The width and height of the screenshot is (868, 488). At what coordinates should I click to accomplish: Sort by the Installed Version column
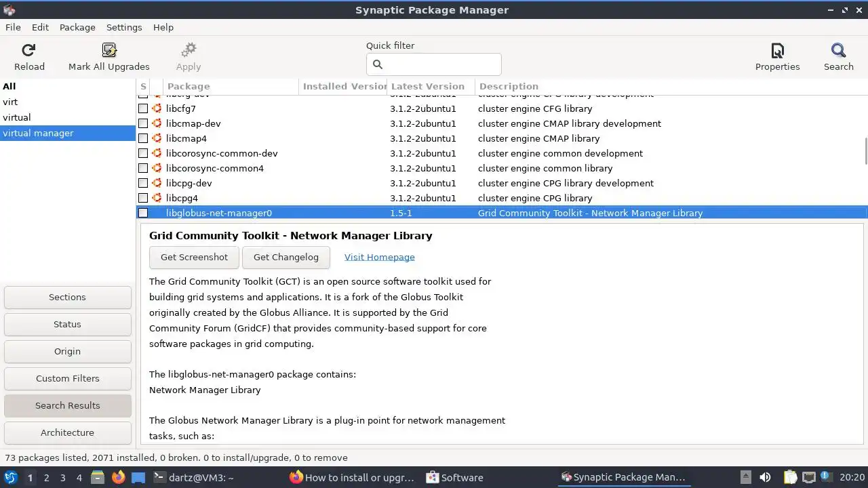coord(343,86)
